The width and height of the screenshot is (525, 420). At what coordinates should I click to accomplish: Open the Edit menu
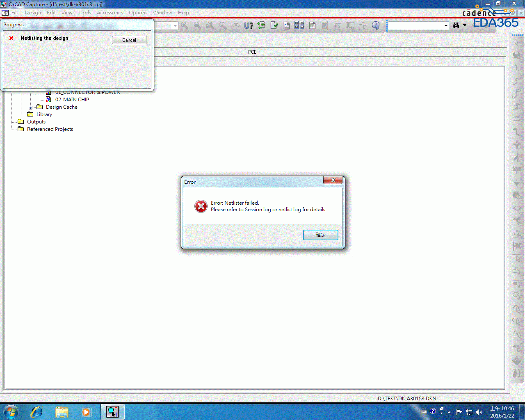[x=51, y=13]
